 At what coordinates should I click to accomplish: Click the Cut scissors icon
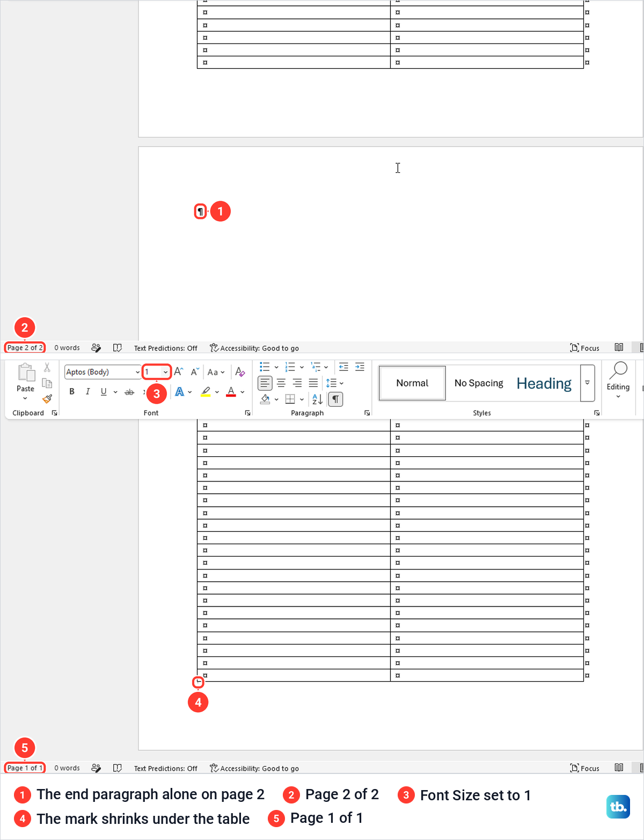(x=47, y=368)
